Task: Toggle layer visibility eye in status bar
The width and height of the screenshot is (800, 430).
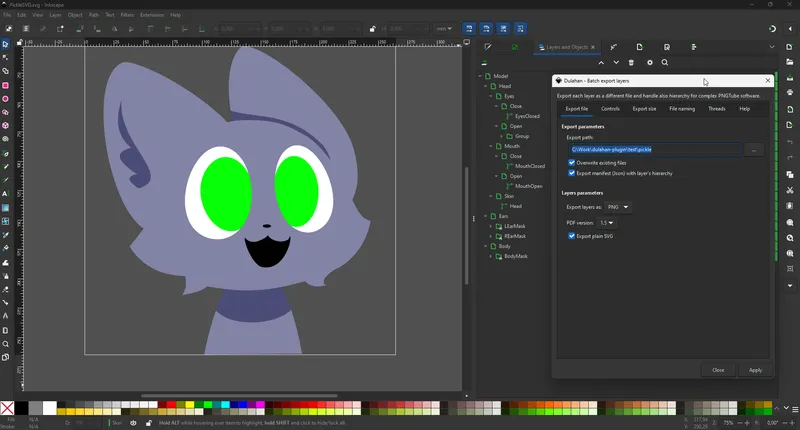Action: (133, 423)
